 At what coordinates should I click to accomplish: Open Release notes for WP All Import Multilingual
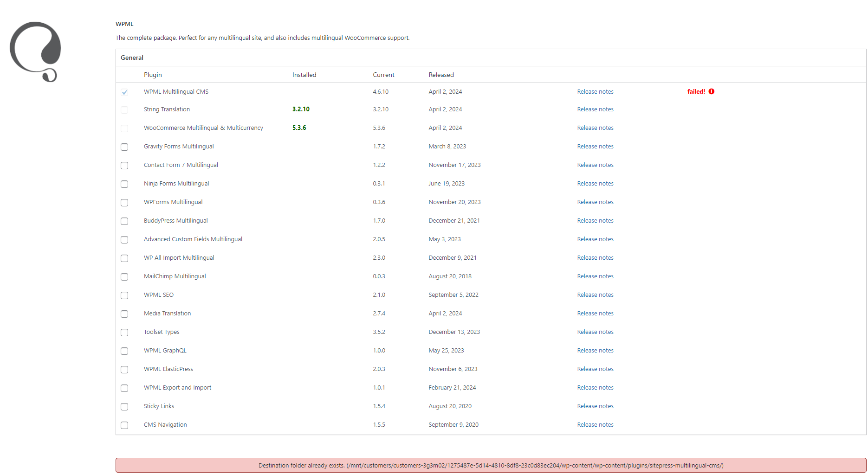pyautogui.click(x=595, y=258)
